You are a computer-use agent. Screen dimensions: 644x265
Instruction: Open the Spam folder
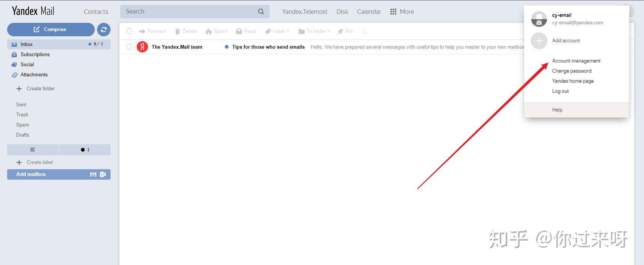tap(22, 125)
